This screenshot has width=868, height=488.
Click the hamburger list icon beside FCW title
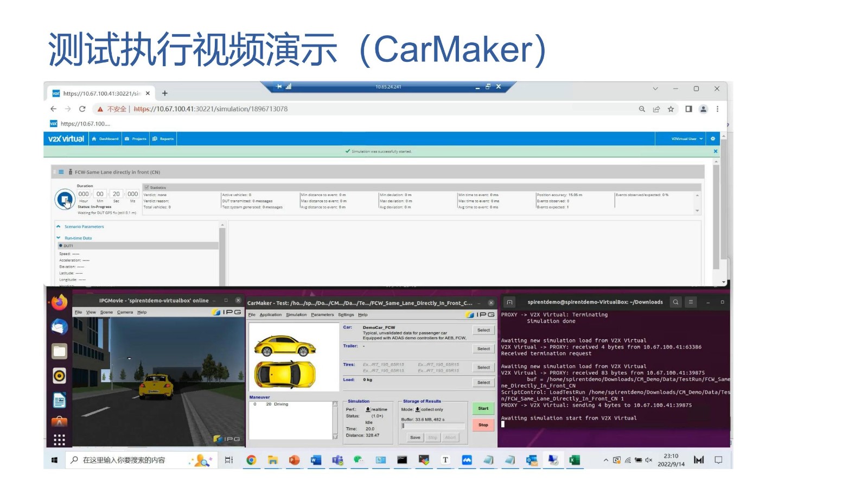point(61,172)
